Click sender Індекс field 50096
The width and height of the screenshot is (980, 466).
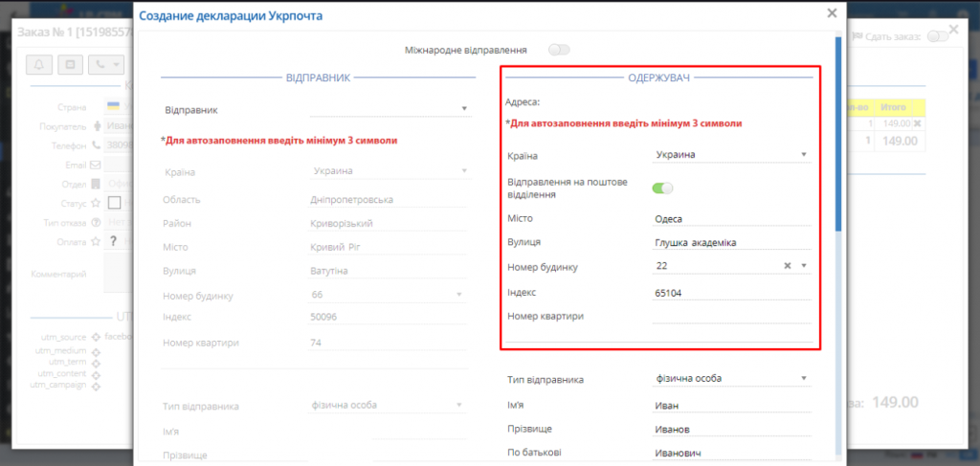point(389,318)
